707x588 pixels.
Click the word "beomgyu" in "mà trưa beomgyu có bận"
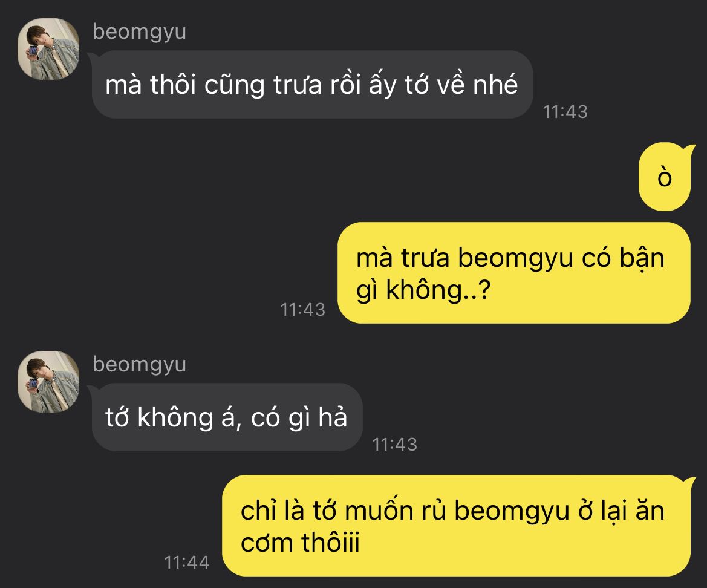515,260
